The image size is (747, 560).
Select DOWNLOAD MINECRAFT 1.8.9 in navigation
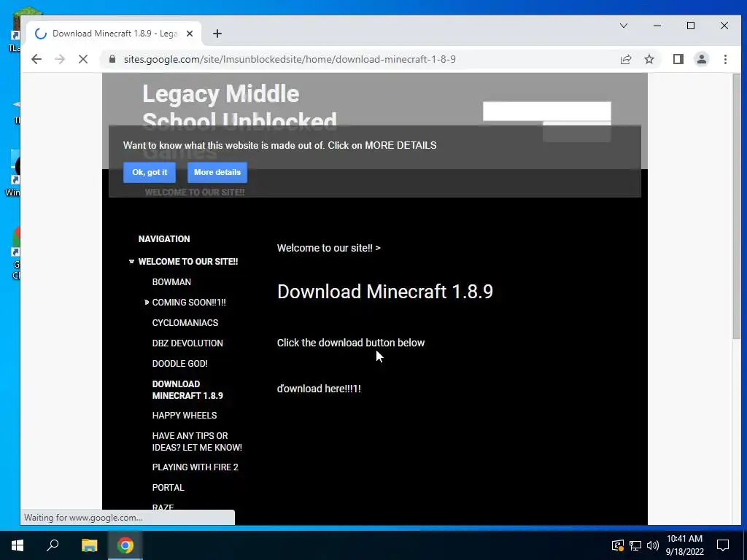pyautogui.click(x=187, y=389)
